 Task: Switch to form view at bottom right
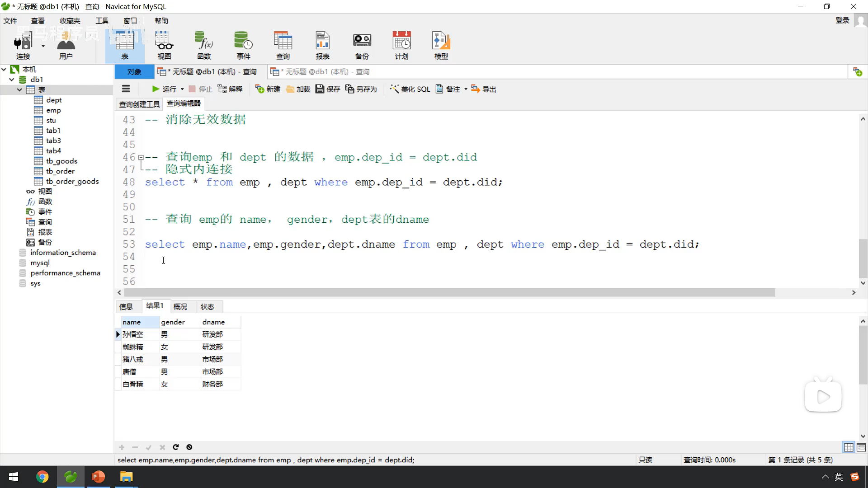pos(861,447)
